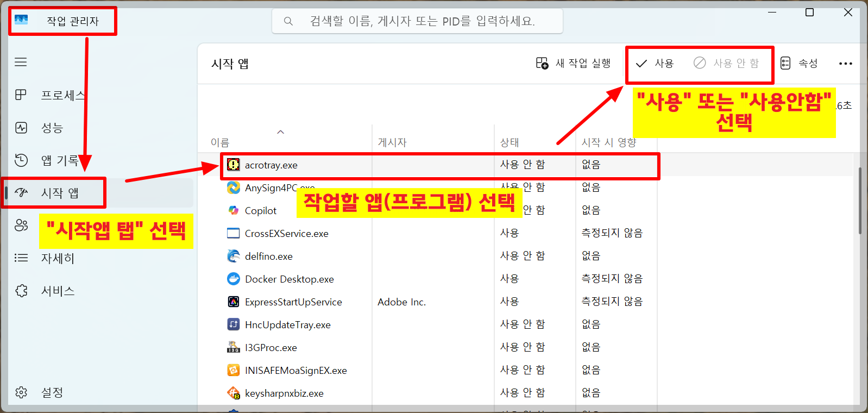Viewport: 868px width, 413px height.
Task: Select the acrotray.exe row icon
Action: (x=234, y=165)
